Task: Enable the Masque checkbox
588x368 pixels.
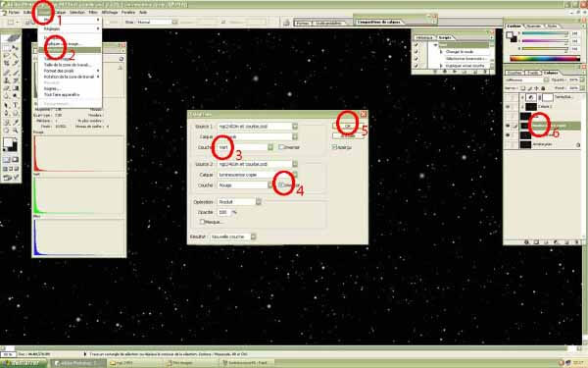Action: (202, 222)
